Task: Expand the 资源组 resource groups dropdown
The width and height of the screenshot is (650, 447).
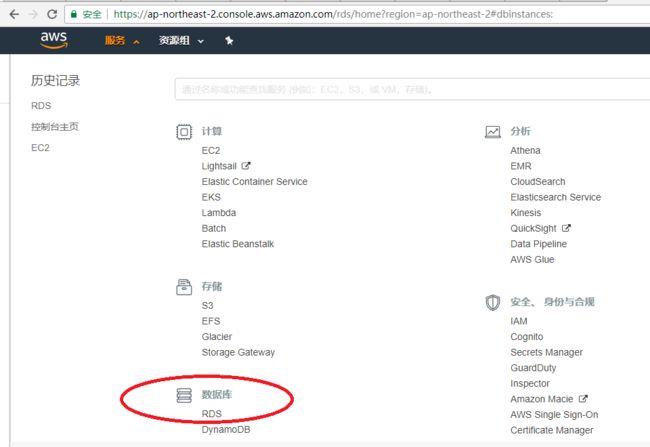Action: click(x=182, y=41)
